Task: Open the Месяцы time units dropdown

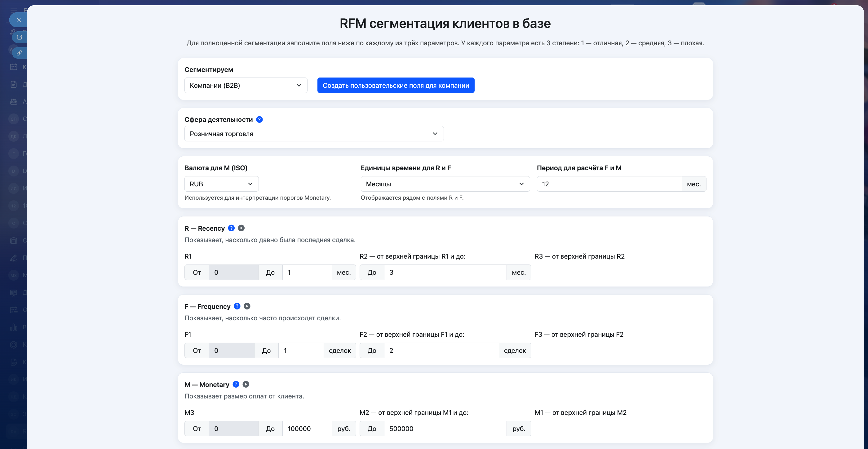Action: [x=445, y=184]
